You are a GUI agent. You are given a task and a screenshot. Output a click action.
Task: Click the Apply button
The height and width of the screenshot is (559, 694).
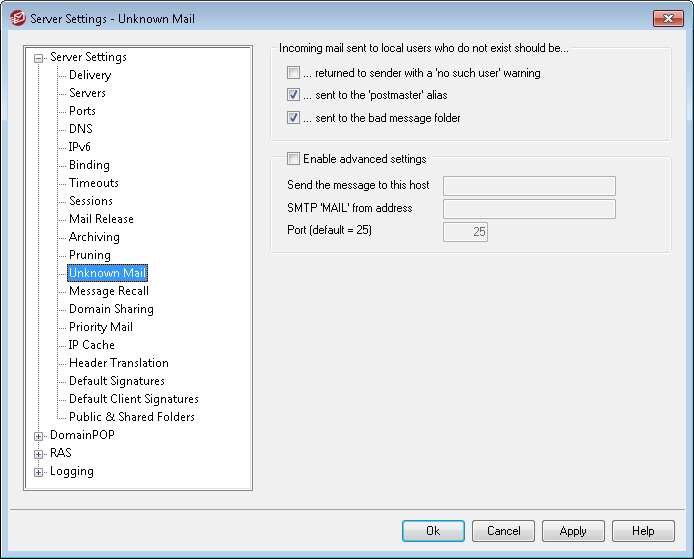tap(573, 531)
